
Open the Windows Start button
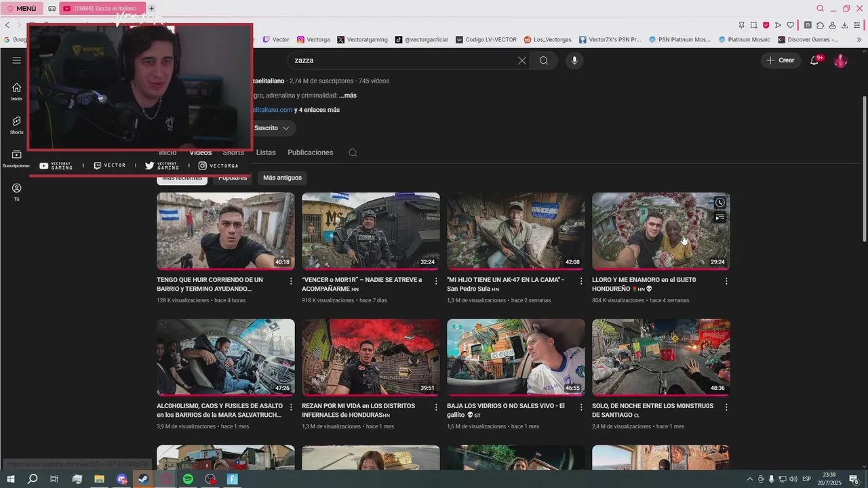tap(9, 479)
